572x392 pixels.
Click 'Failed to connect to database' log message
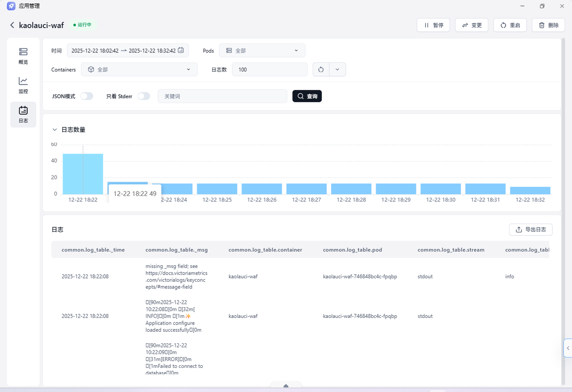[174, 359]
